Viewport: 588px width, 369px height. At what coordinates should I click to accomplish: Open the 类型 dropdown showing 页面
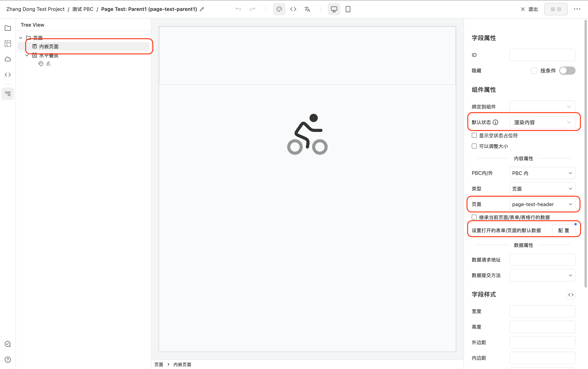542,189
